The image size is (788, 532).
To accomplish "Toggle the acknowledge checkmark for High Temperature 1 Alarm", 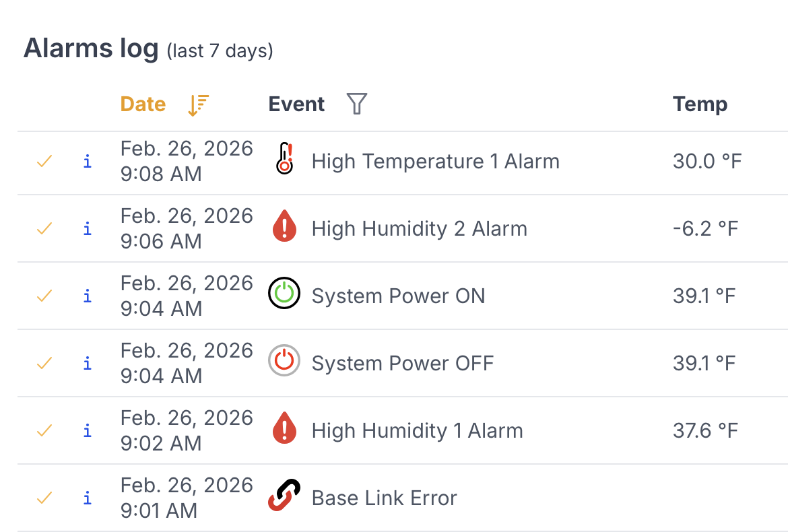I will (44, 162).
